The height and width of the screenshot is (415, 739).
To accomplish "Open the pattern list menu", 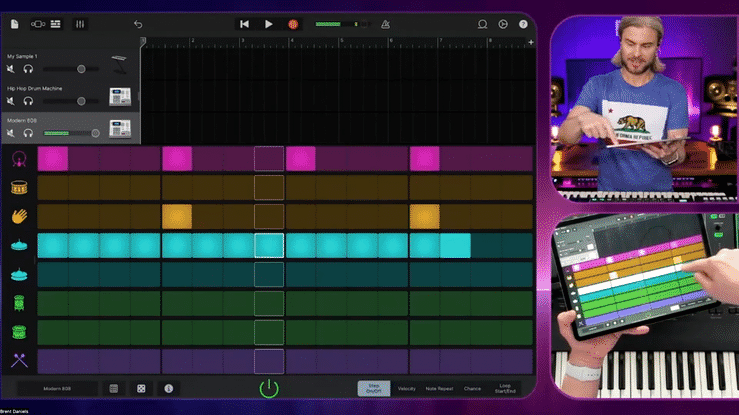I will coord(114,388).
